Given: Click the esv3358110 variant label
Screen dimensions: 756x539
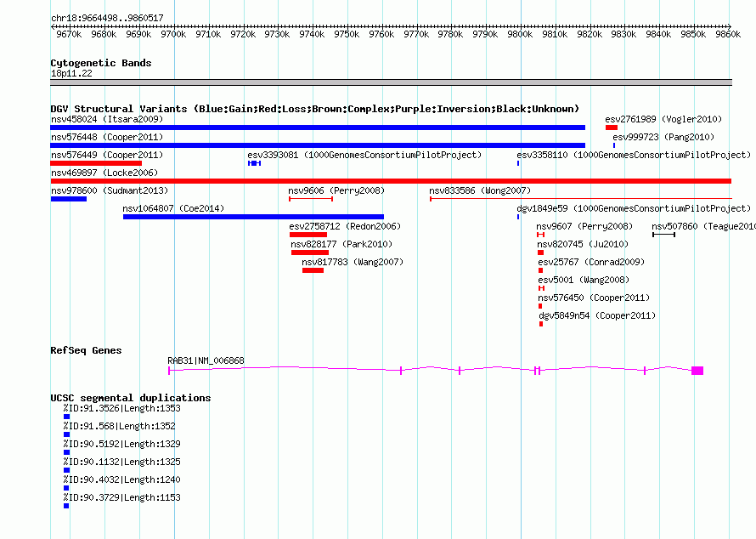Looking at the screenshot, I should coord(634,155).
